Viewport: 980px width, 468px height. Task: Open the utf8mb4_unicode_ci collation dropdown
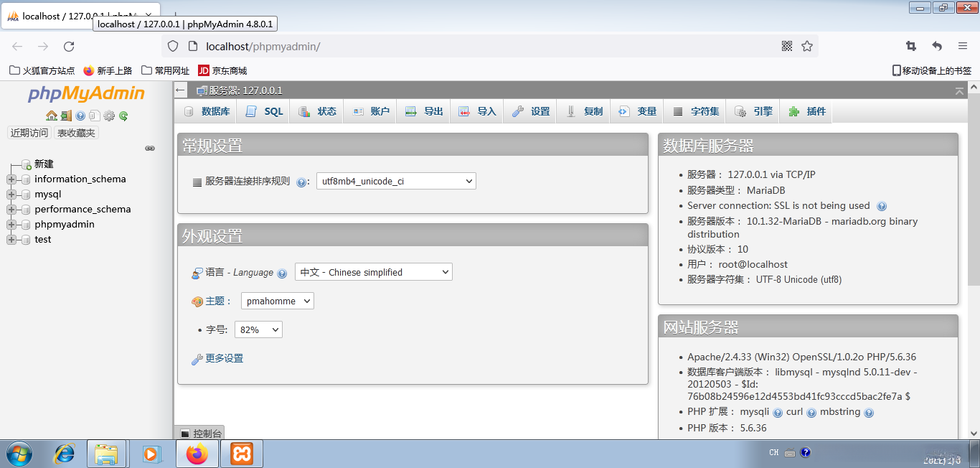[396, 182]
